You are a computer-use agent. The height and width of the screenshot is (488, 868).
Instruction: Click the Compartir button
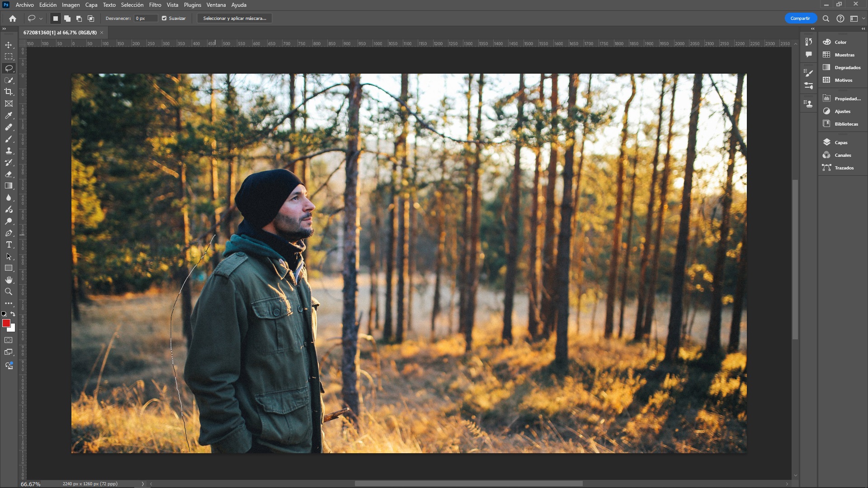[x=800, y=19]
